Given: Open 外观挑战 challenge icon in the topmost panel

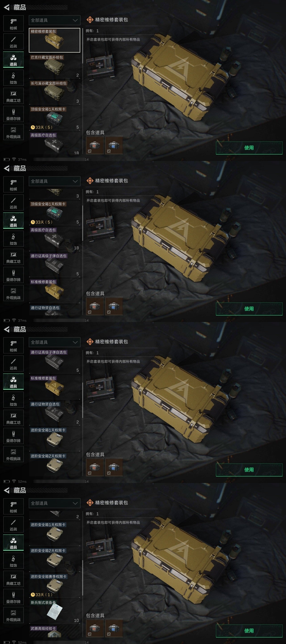Looking at the screenshot, I should coord(13,132).
